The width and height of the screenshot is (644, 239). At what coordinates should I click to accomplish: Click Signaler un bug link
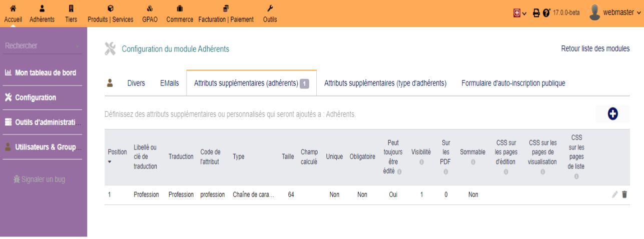tap(39, 179)
